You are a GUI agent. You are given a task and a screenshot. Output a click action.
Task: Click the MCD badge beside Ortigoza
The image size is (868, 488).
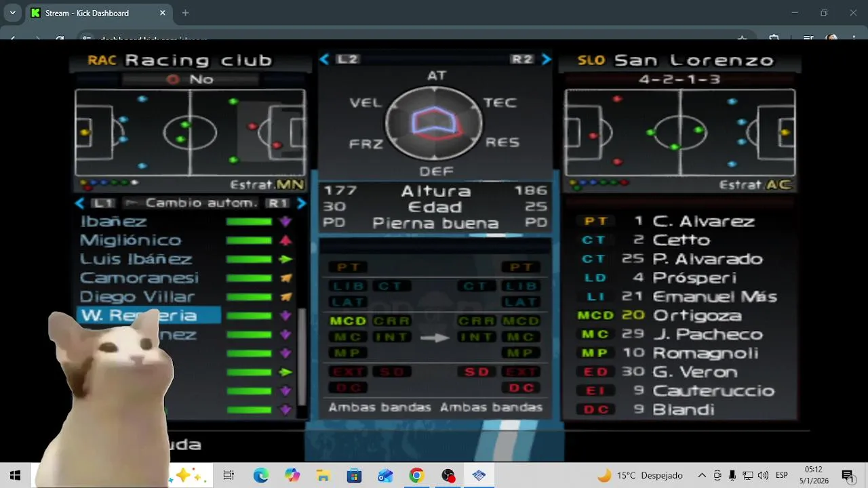(595, 315)
